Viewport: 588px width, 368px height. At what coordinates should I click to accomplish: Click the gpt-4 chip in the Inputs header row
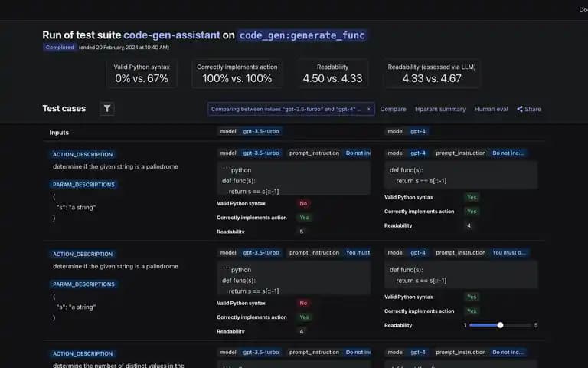point(418,131)
